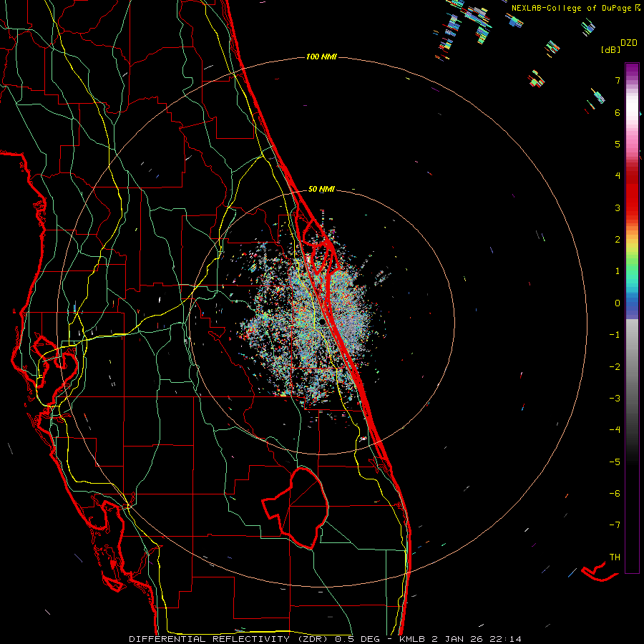644x644 pixels.
Task: Click the -4 tick label on the scale
Action: pos(615,429)
